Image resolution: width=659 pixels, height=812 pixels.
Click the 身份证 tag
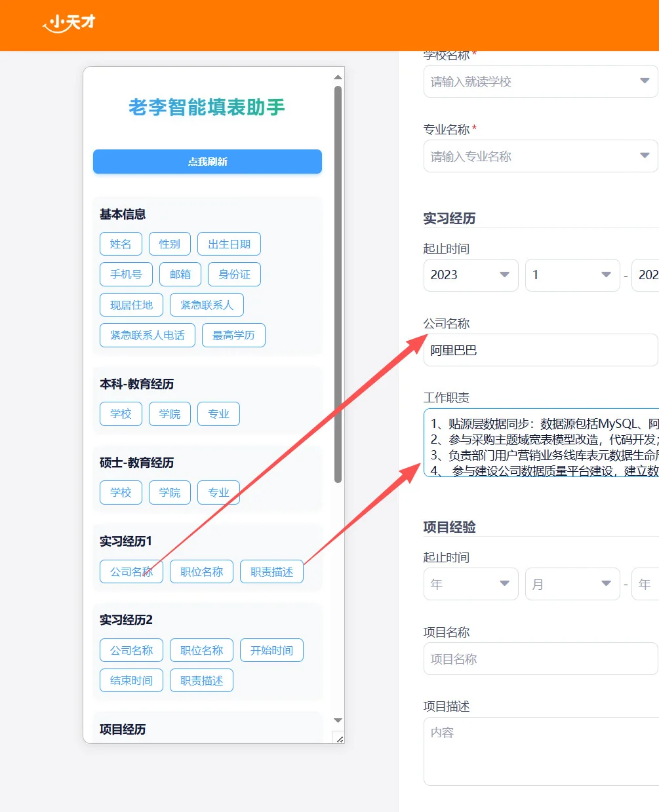235,274
